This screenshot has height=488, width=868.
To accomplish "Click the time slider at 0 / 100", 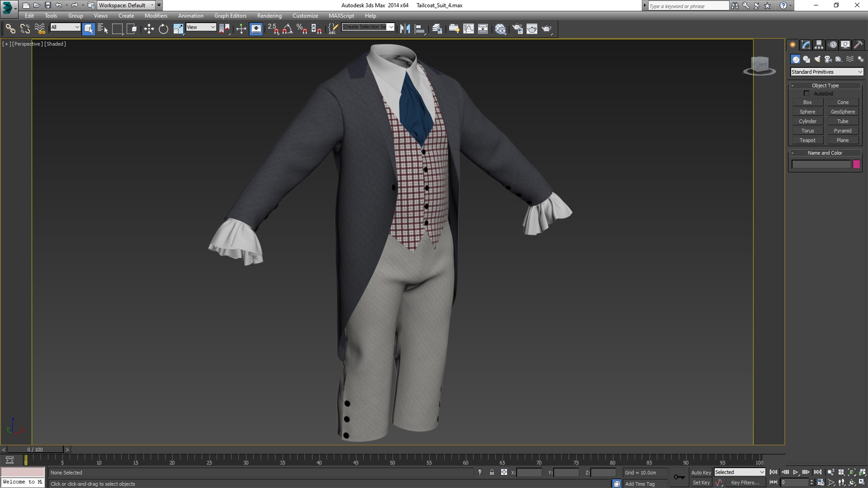I will 35,450.
